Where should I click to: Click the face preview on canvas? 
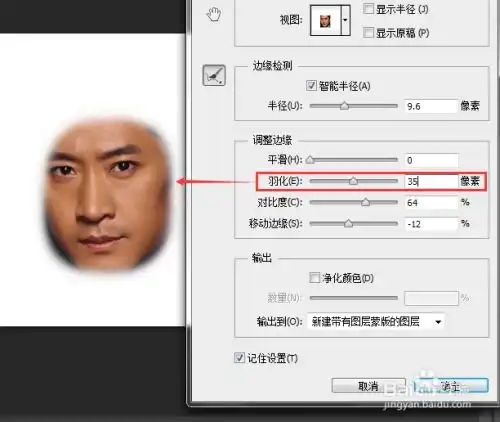tap(108, 195)
